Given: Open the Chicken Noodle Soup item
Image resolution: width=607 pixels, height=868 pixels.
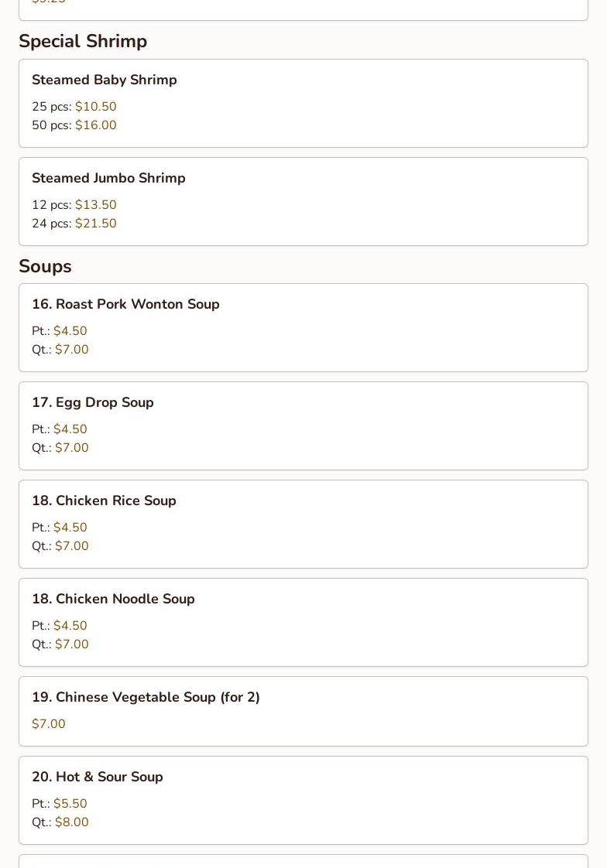Looking at the screenshot, I should click(x=113, y=599).
